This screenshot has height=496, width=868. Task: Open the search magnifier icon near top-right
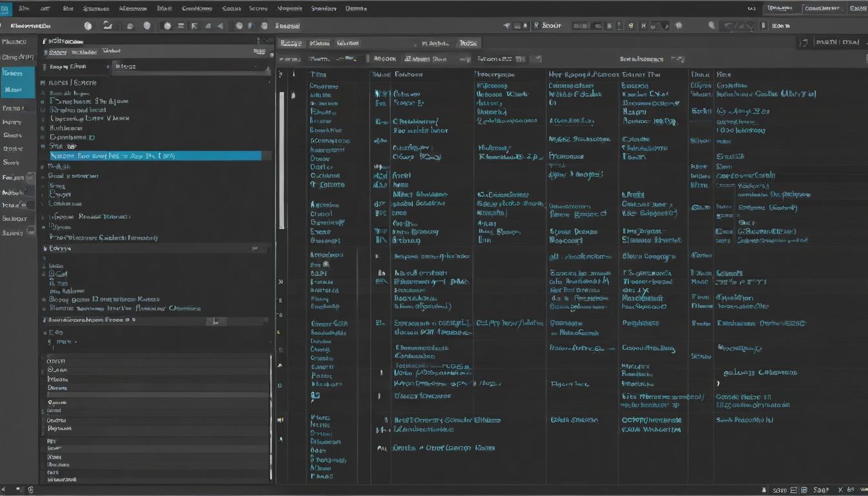tap(711, 25)
